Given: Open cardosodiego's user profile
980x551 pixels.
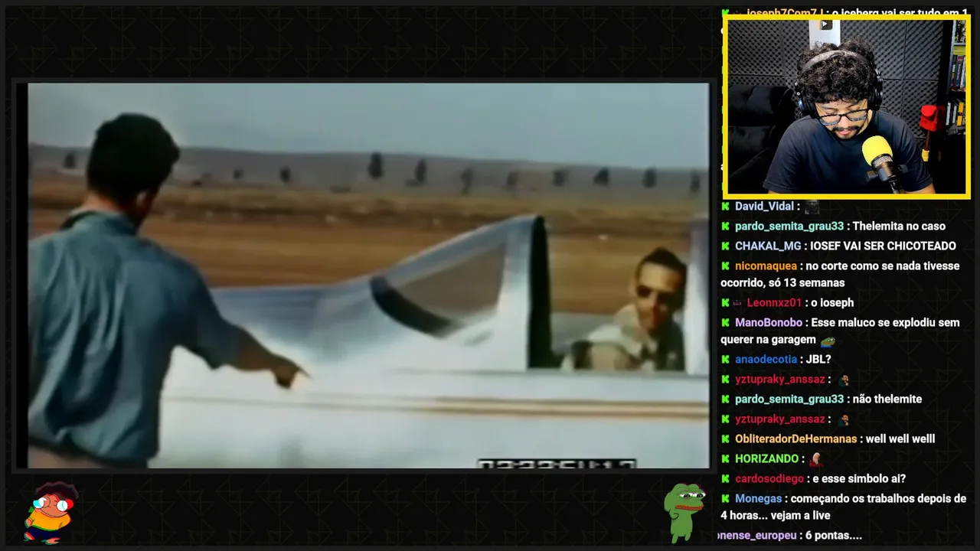Looking at the screenshot, I should [769, 478].
